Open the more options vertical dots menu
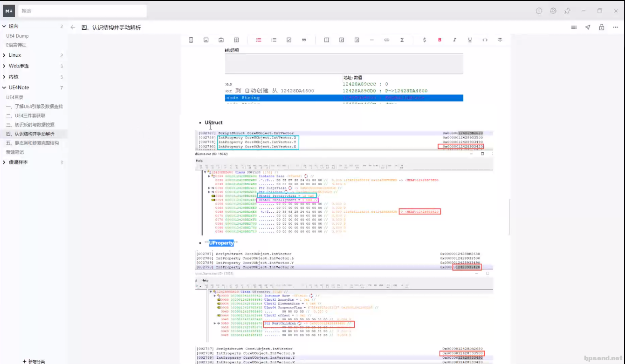The height and width of the screenshot is (364, 625). tap(616, 27)
